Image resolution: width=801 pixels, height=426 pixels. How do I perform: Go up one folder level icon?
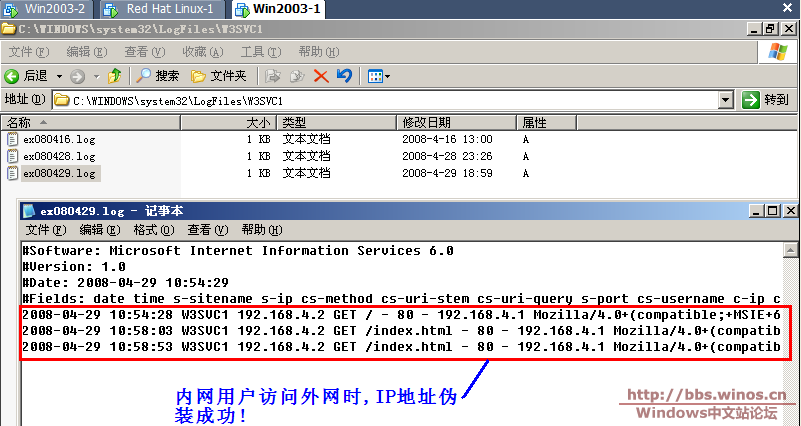pos(114,77)
